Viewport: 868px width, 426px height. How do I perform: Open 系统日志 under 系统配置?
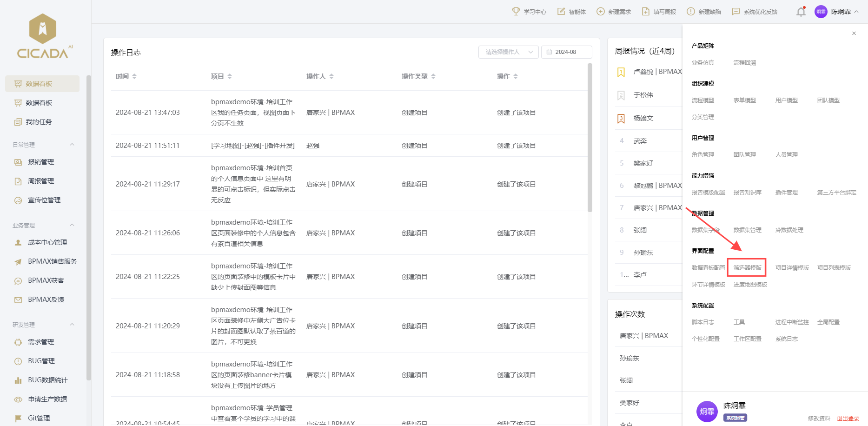coord(786,339)
